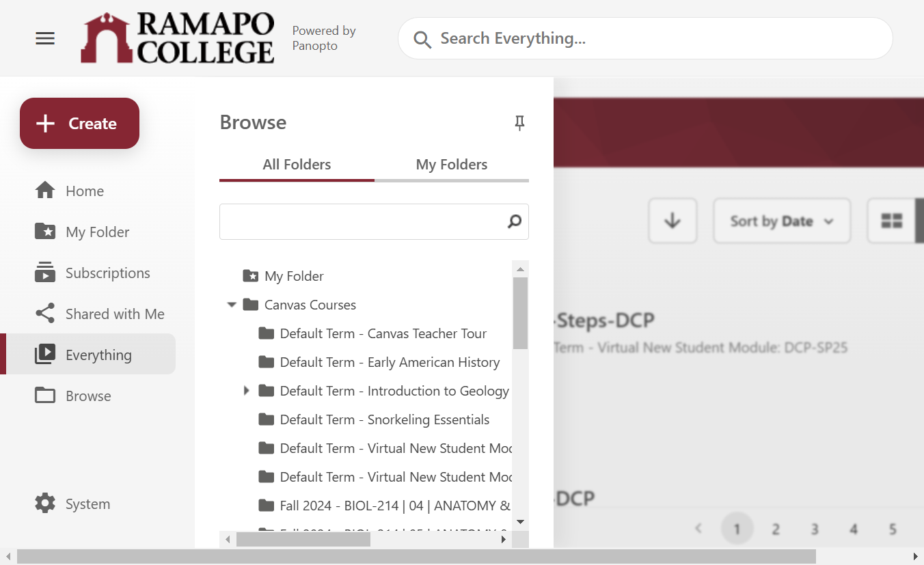Open Default Term - Canvas Teacher Tour folder
The height and width of the screenshot is (565, 924).
click(x=383, y=333)
